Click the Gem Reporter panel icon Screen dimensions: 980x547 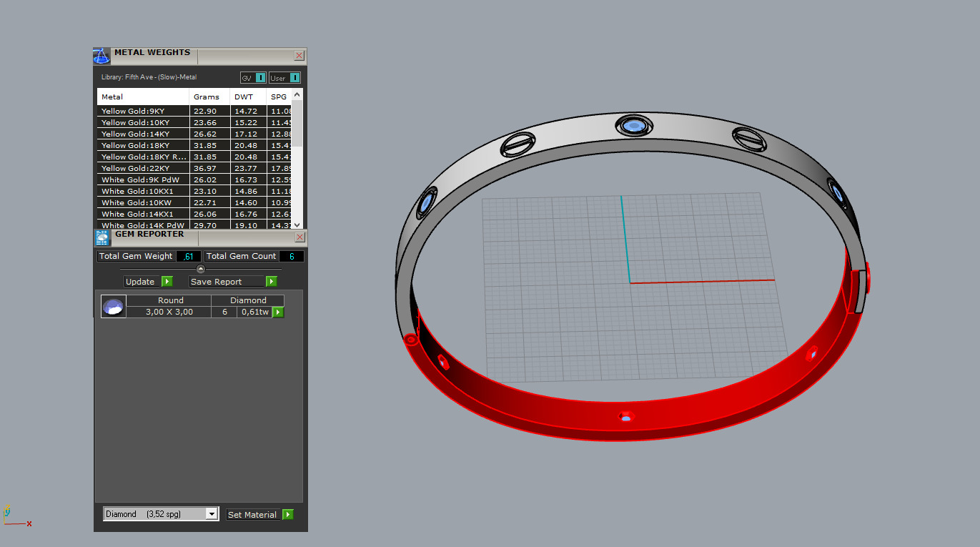[102, 238]
